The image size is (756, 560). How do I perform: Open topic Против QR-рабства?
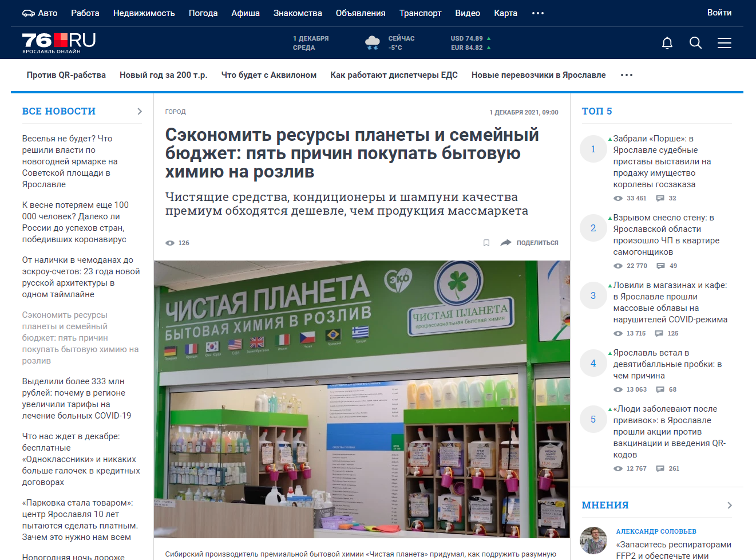66,75
